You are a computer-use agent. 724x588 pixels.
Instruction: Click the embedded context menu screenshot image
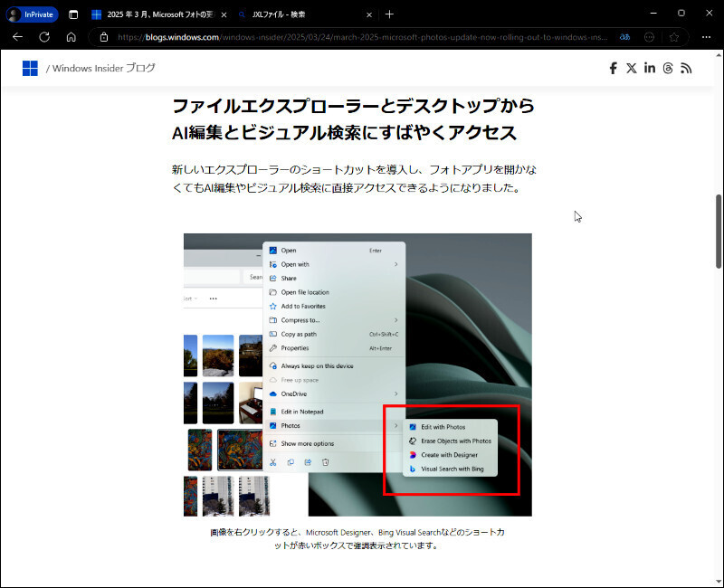[x=357, y=375]
